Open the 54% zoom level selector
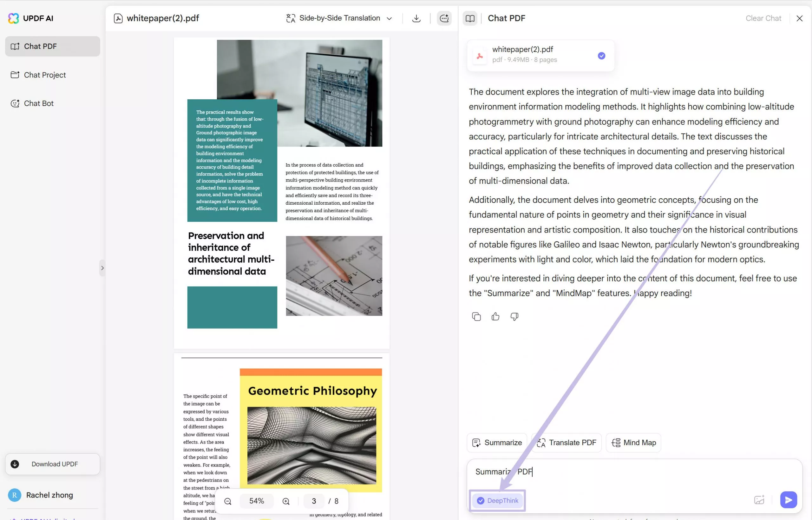812x520 pixels. pyautogui.click(x=257, y=501)
